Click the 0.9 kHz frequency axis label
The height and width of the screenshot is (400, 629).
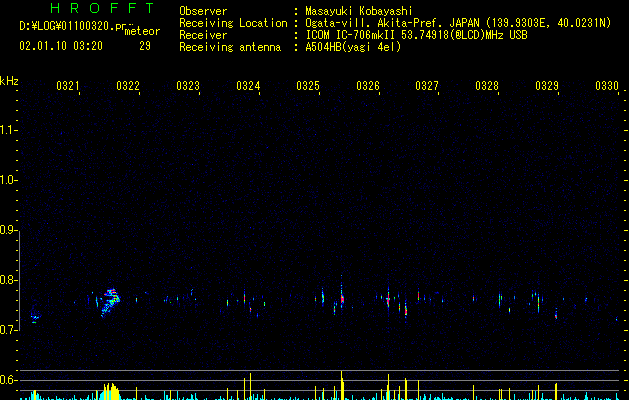click(8, 230)
